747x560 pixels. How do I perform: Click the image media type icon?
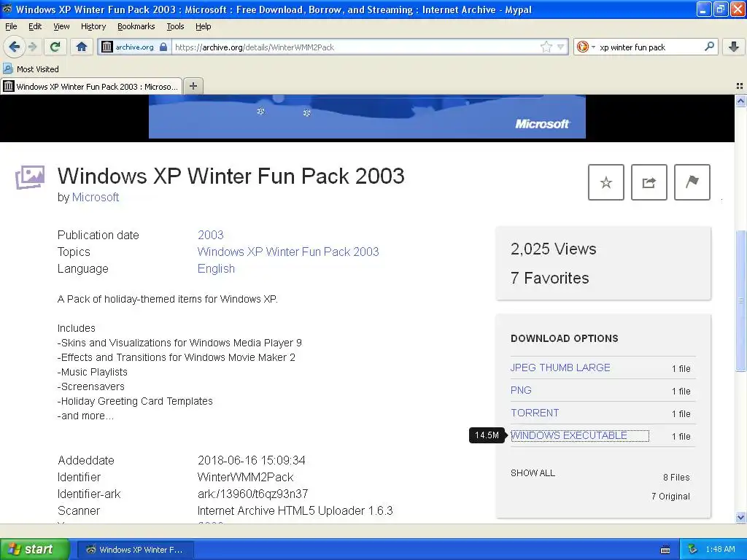tap(30, 177)
